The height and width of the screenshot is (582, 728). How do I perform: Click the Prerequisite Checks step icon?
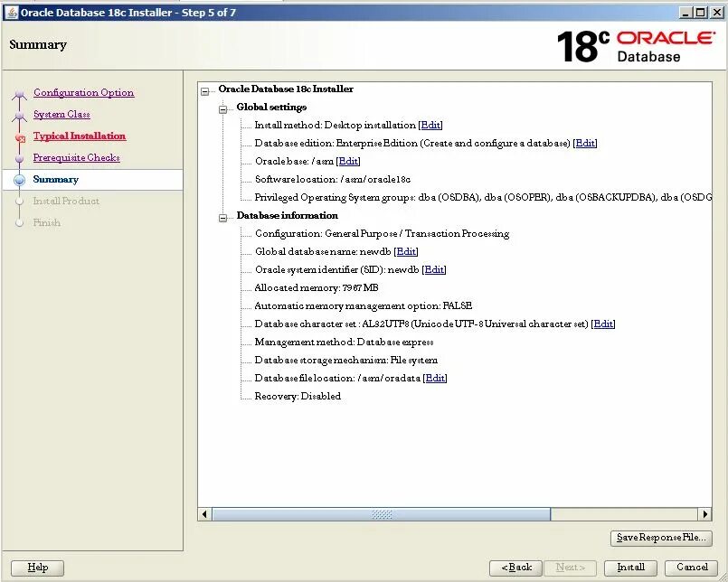point(22,157)
